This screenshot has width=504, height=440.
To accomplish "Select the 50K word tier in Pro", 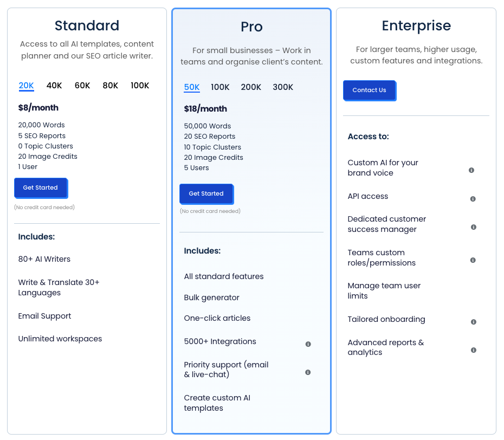I will pyautogui.click(x=192, y=87).
